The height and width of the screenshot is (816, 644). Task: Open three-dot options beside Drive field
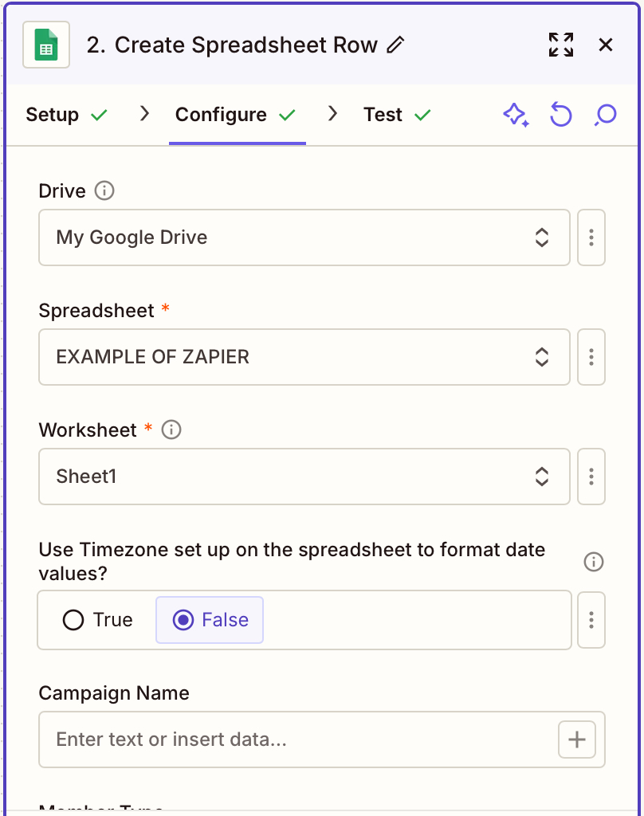tap(591, 237)
